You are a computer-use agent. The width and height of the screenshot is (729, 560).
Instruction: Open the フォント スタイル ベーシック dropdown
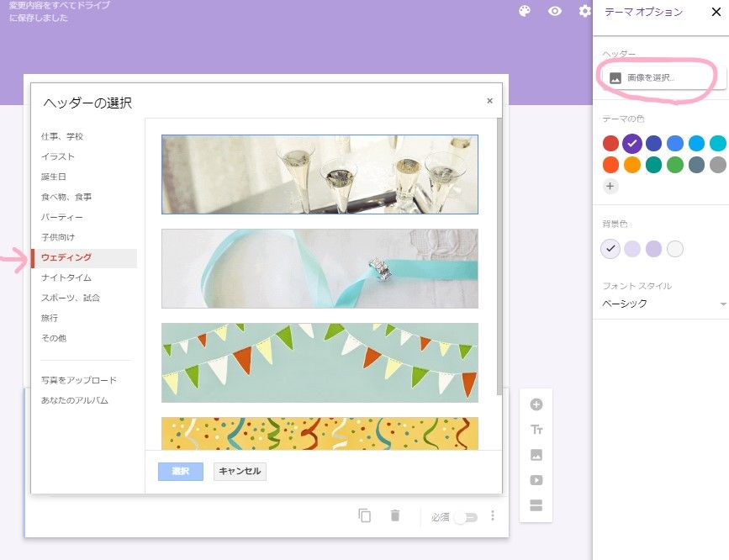664,304
